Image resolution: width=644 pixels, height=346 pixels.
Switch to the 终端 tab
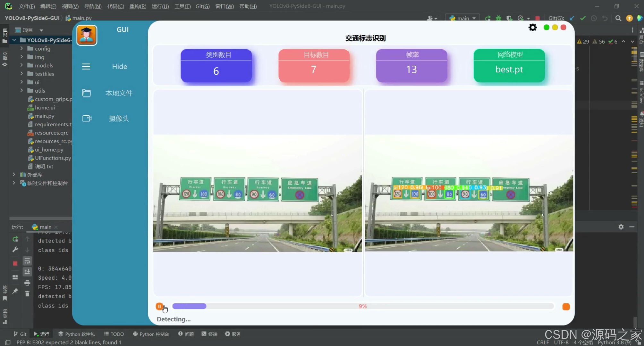tap(209, 334)
